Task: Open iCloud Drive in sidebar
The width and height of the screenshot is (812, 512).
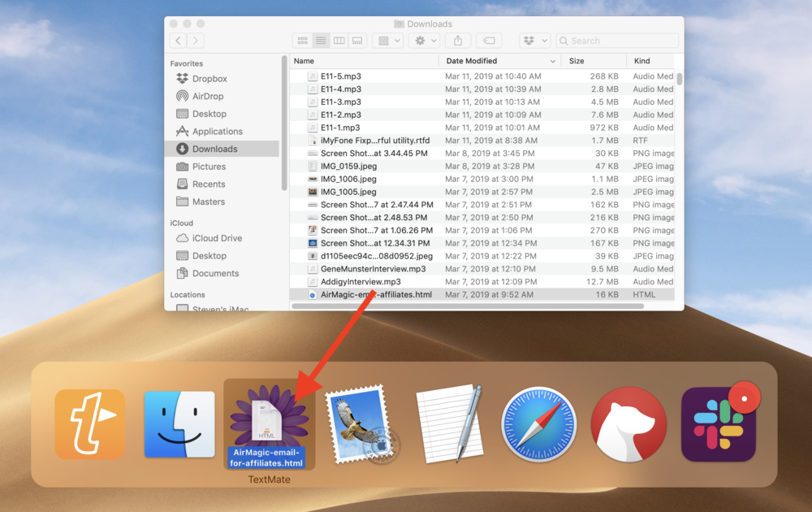Action: point(222,238)
